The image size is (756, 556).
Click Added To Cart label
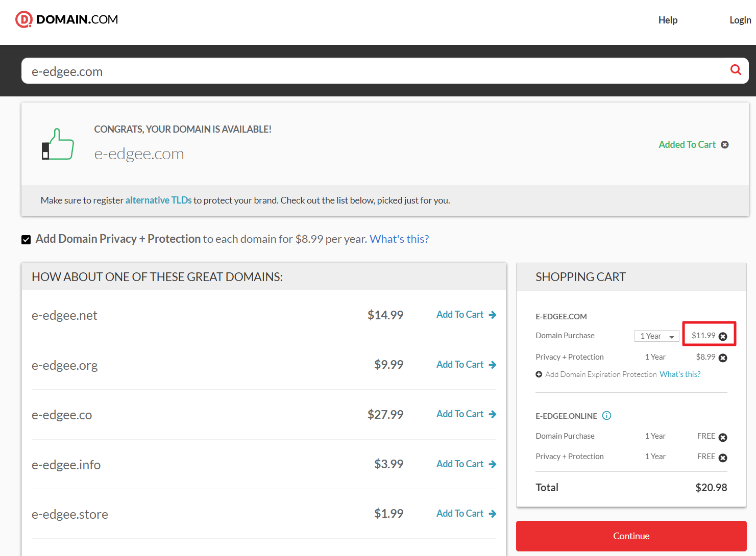pos(687,145)
